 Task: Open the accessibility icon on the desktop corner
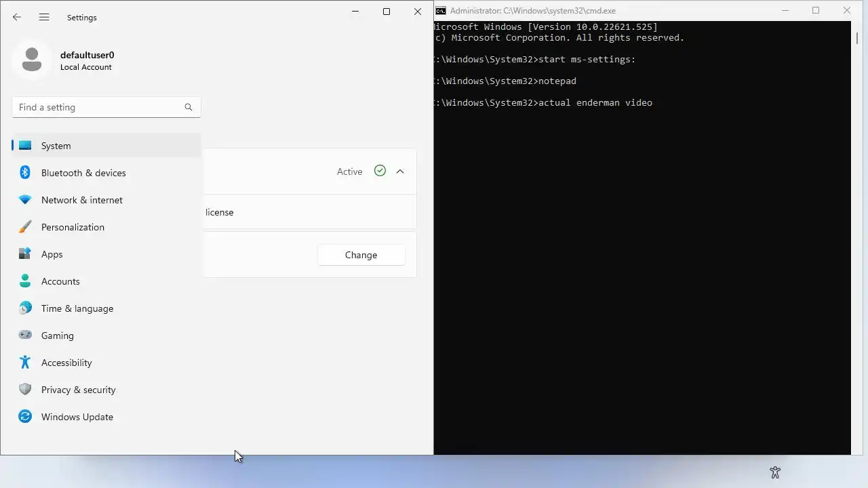click(x=775, y=472)
